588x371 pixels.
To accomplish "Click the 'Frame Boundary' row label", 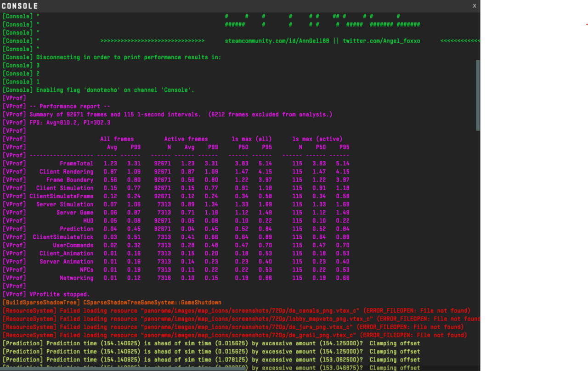I will (70, 180).
